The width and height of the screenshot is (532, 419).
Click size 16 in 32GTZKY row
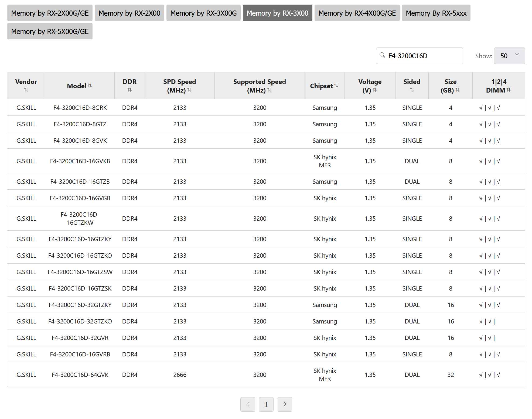click(x=451, y=305)
